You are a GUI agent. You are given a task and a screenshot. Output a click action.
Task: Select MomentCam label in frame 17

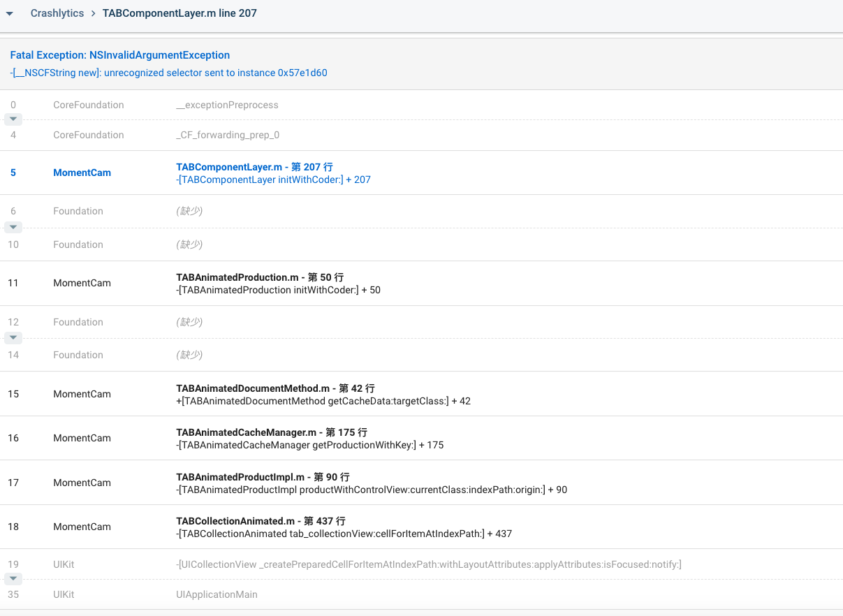point(82,483)
